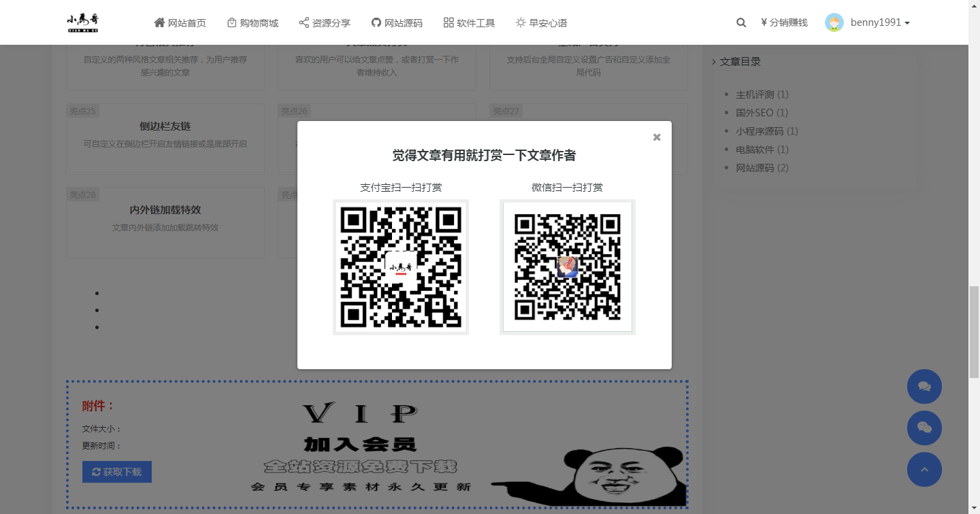Expand the benny1991 user dropdown

point(880,22)
